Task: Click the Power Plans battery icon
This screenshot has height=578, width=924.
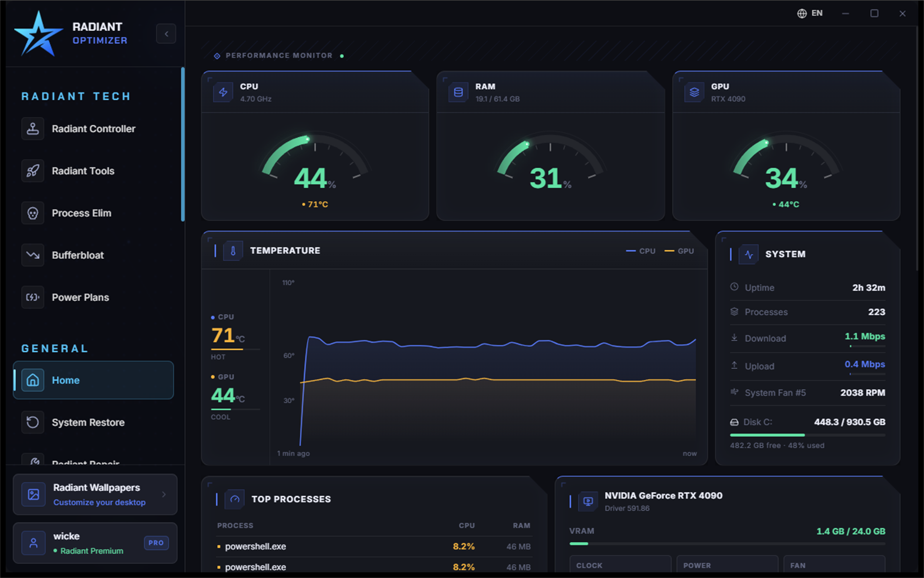Action: click(x=33, y=297)
